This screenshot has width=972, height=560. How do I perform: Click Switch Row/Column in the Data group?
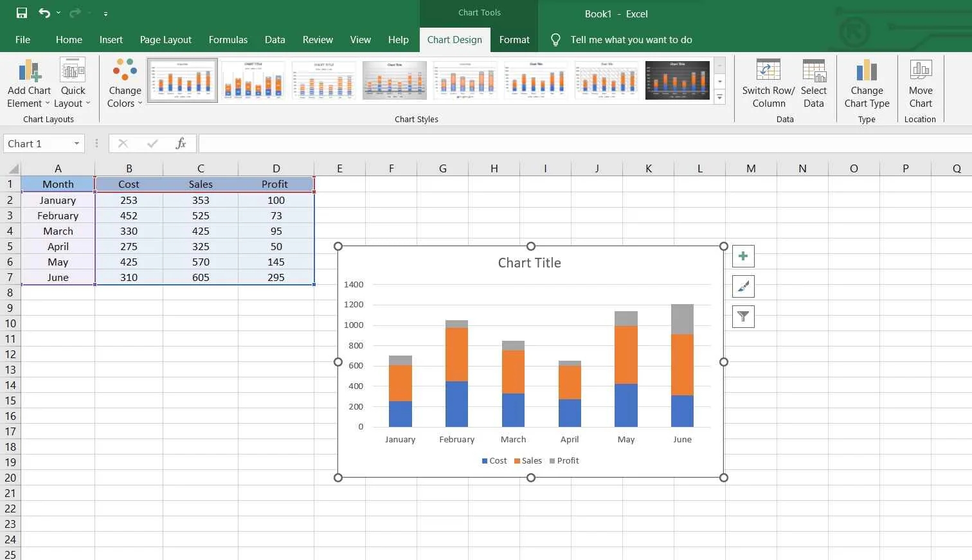pos(768,84)
